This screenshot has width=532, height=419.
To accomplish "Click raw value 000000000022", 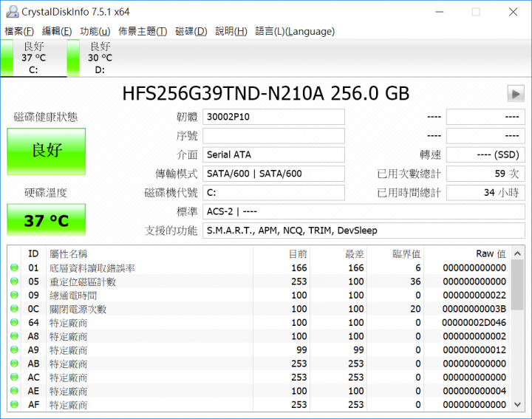I will tap(474, 295).
